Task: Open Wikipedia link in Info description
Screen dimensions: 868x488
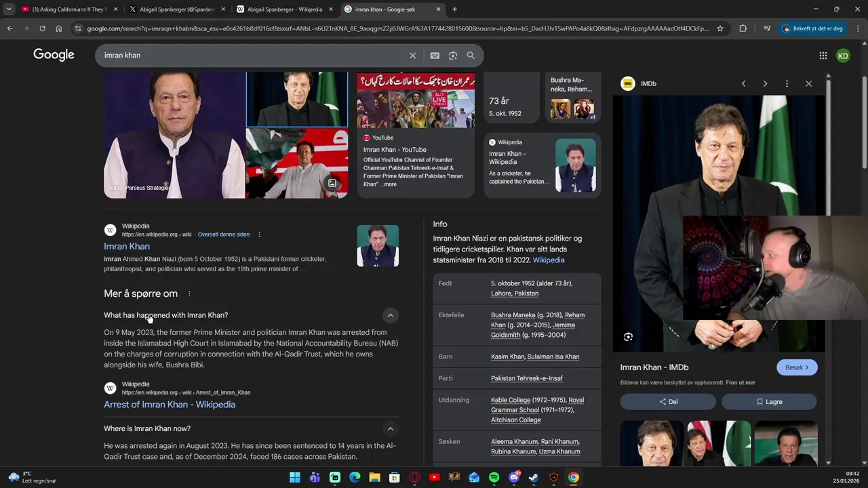Action: 549,260
